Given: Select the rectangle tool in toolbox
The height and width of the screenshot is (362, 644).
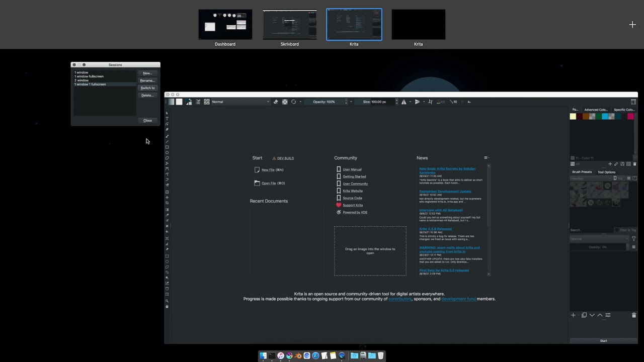Looking at the screenshot, I should tap(167, 147).
